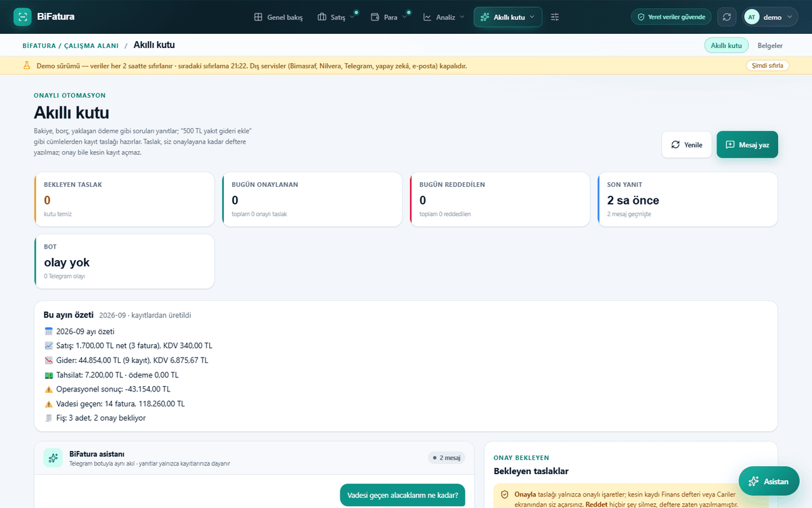Click the "2 mesaj" badge
812x508 pixels.
pos(447,458)
